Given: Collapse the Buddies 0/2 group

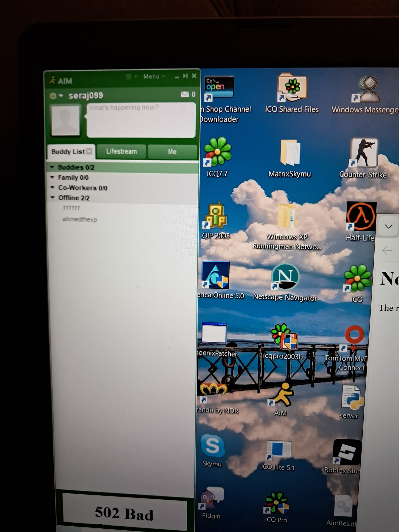Looking at the screenshot, I should click(x=52, y=167).
